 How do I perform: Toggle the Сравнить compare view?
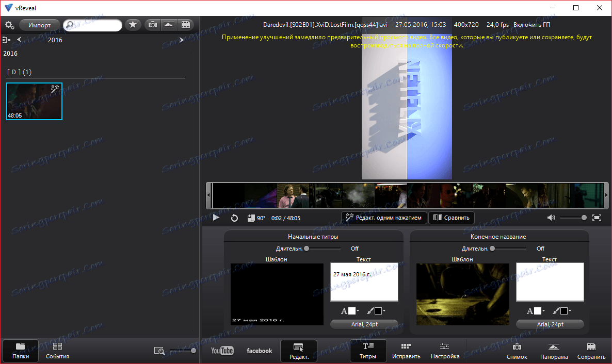tap(452, 218)
